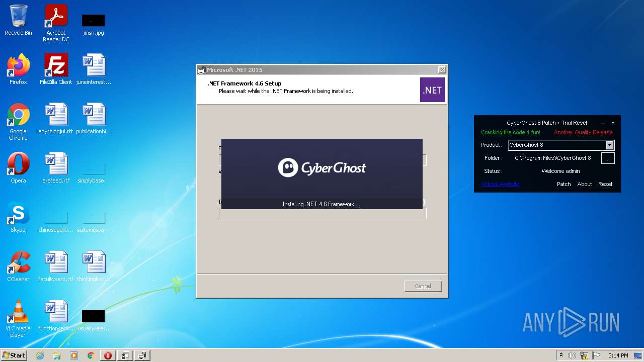The height and width of the screenshot is (362, 644).
Task: Select the usuallyrele desktop file
Action: (x=94, y=320)
